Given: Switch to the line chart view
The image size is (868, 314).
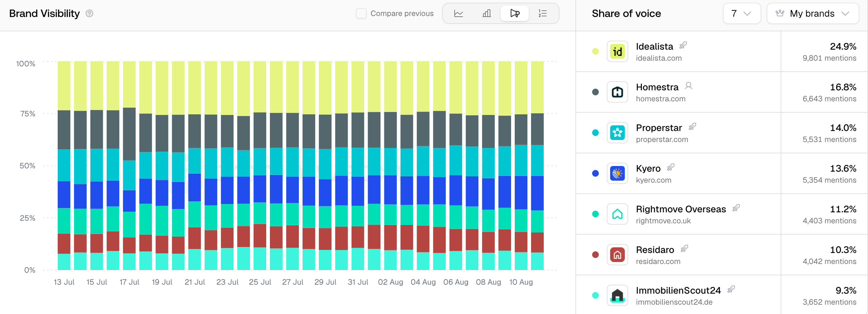Looking at the screenshot, I should pyautogui.click(x=459, y=13).
